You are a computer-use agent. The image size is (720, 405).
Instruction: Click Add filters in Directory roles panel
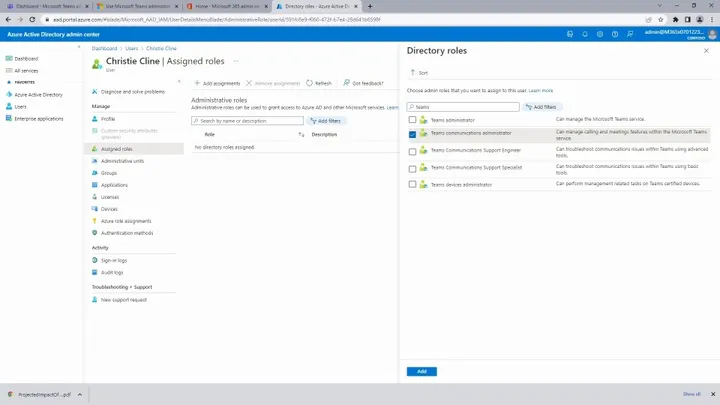[541, 107]
